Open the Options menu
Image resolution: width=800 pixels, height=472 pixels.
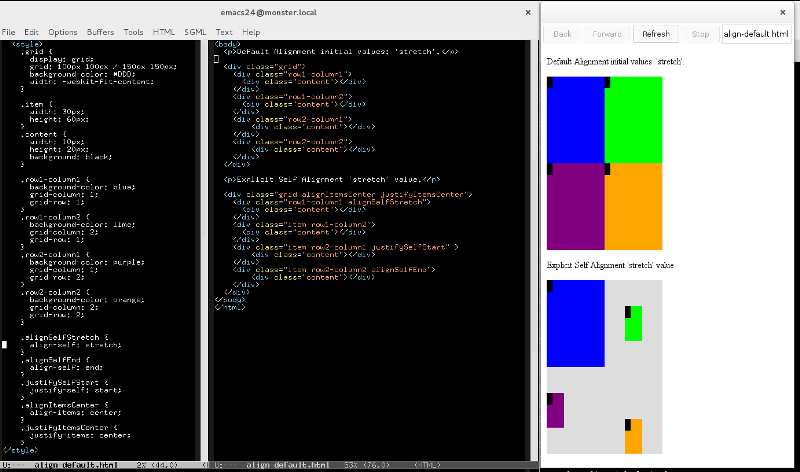coord(63,32)
